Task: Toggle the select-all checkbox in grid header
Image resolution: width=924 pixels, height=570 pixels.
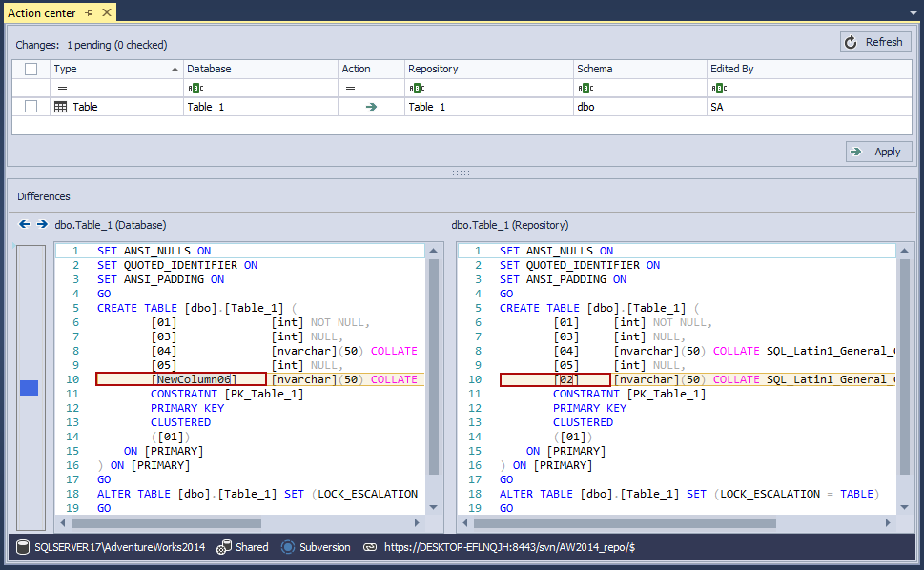Action: coord(31,69)
